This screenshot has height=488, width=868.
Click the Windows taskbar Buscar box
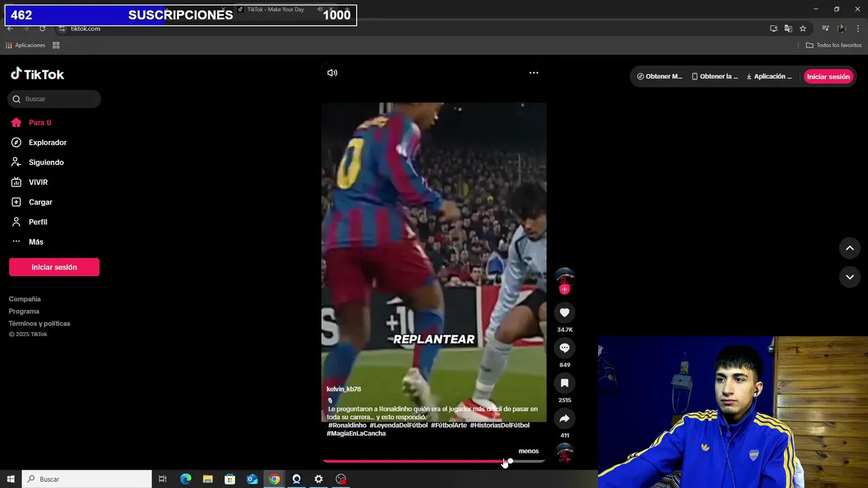point(87,479)
